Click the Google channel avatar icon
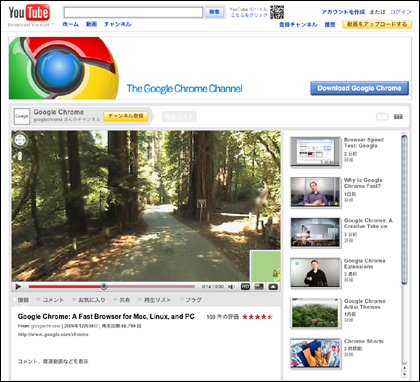This screenshot has width=420, height=382. point(22,116)
